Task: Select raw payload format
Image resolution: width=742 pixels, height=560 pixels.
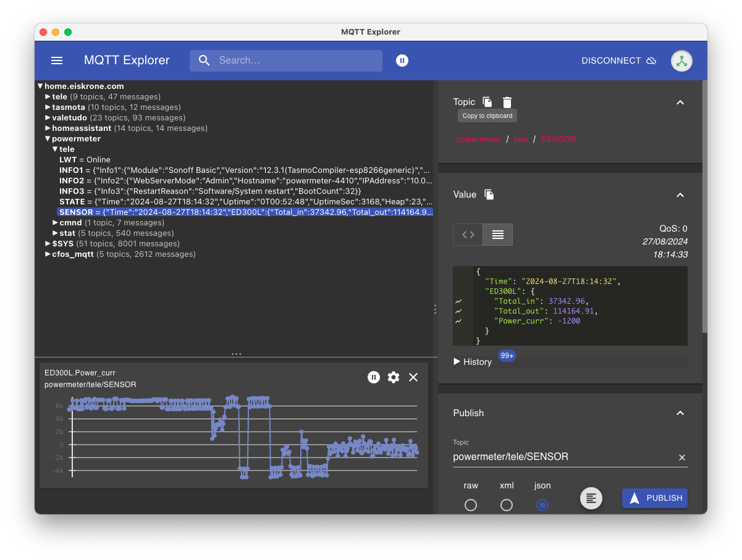Action: (471, 505)
